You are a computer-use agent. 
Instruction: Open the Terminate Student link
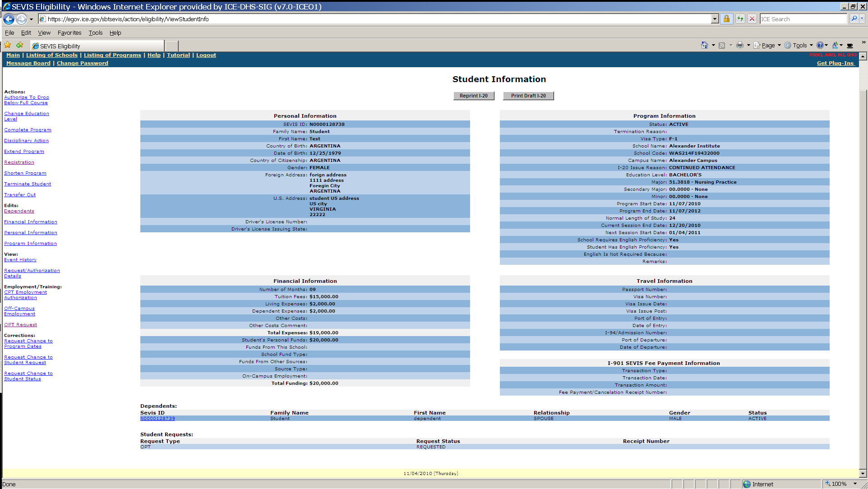coord(28,184)
